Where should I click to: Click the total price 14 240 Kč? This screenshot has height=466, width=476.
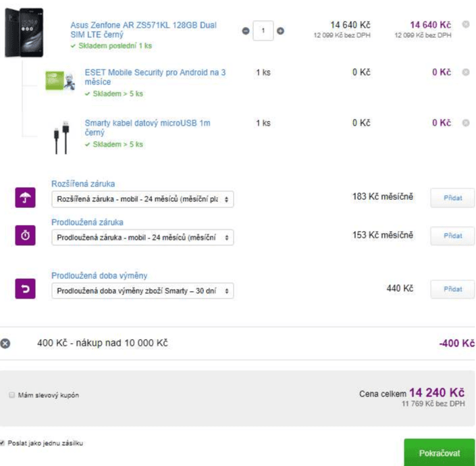coord(437,392)
